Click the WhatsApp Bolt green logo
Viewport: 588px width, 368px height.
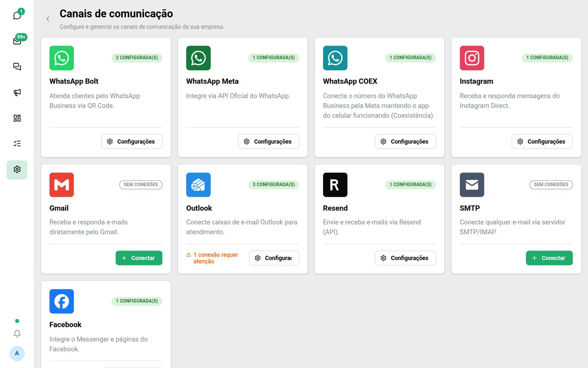click(62, 58)
